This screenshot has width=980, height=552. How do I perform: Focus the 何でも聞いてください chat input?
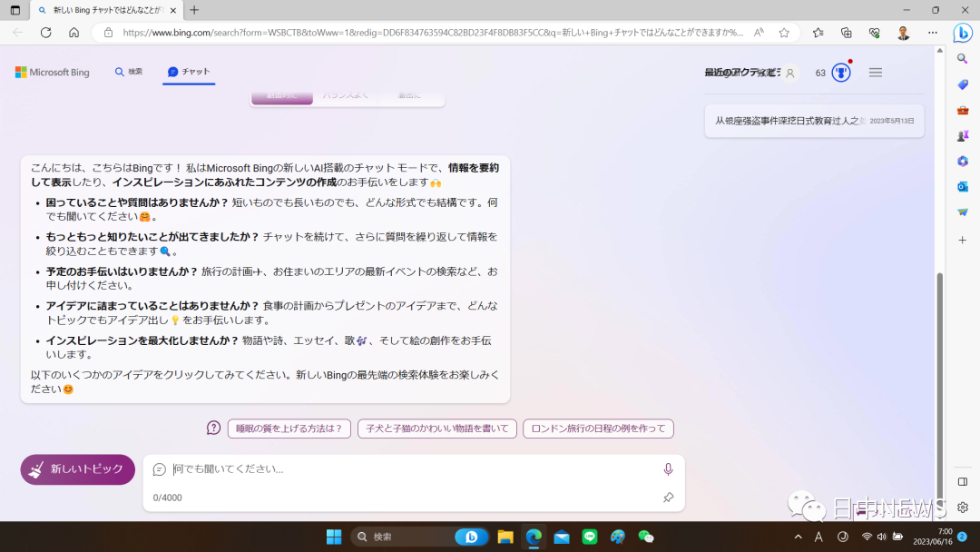click(413, 468)
